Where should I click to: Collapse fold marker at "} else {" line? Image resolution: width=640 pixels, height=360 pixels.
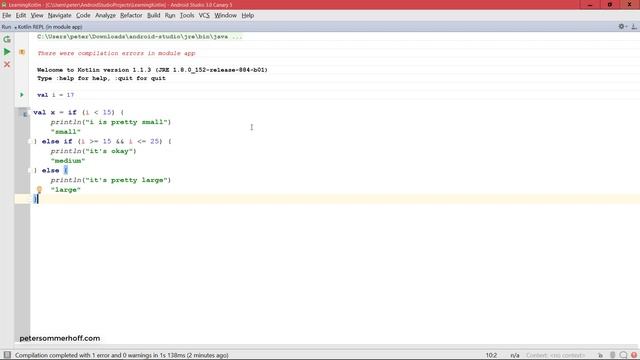pos(30,171)
